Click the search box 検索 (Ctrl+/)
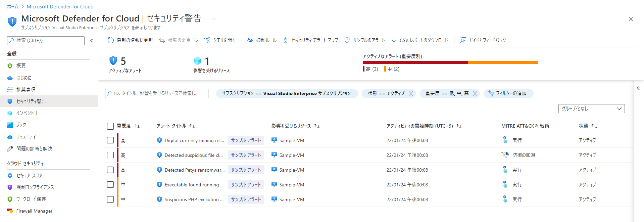The image size is (644, 222). click(46, 40)
